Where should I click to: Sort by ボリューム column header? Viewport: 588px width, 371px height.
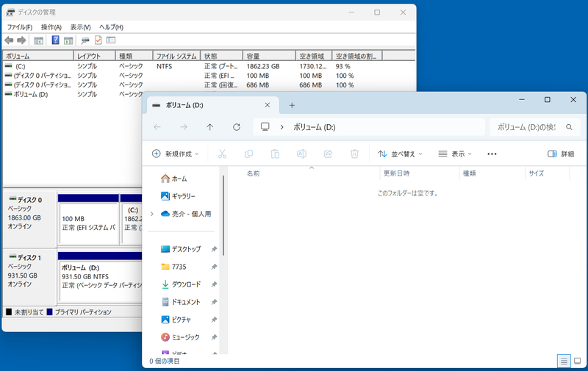[x=38, y=56]
